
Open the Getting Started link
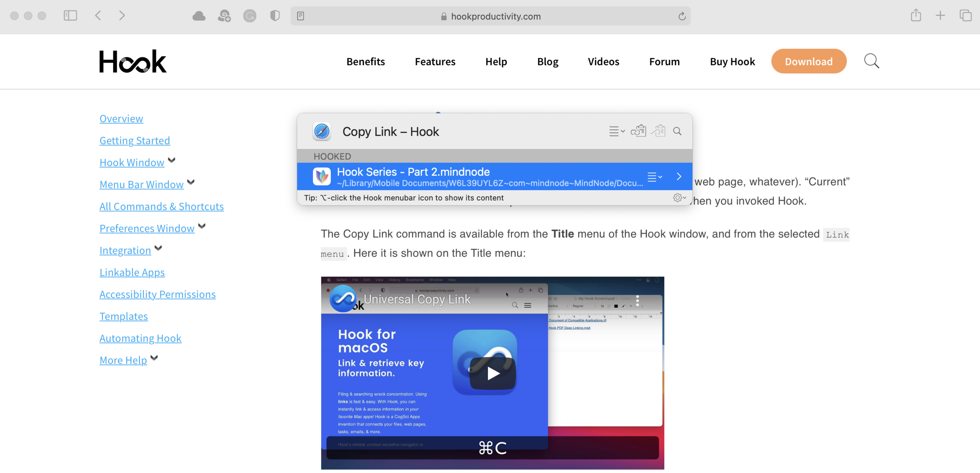(x=134, y=140)
